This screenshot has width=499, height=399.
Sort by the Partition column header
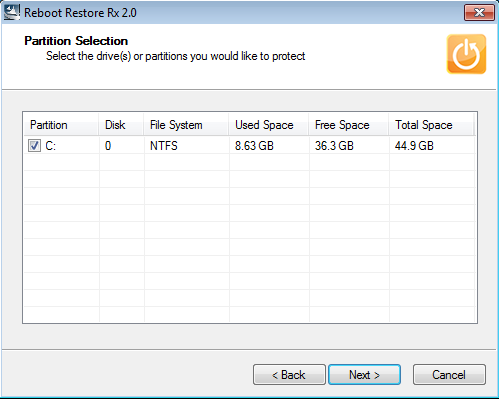[61, 125]
